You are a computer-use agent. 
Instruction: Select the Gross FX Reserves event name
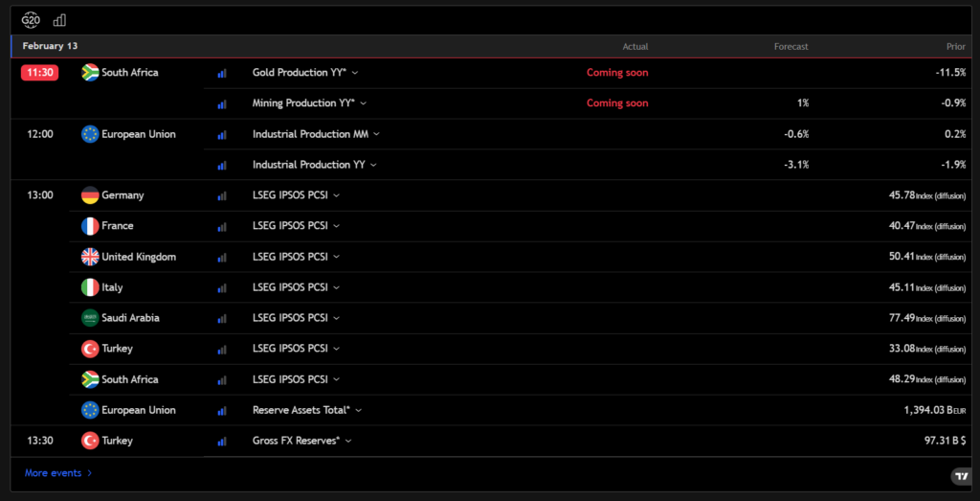296,441
